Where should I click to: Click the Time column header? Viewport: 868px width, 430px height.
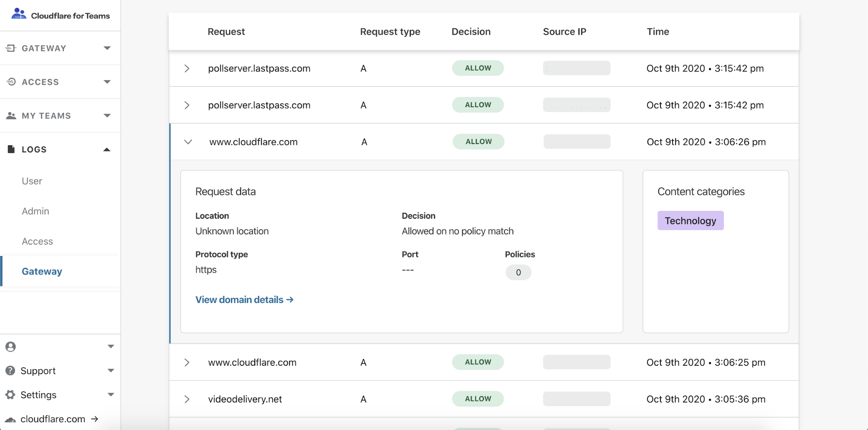tap(658, 32)
